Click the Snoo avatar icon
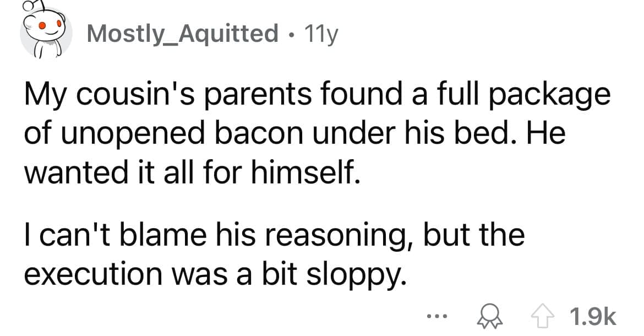Screen dimensions: 644x336 [45, 32]
